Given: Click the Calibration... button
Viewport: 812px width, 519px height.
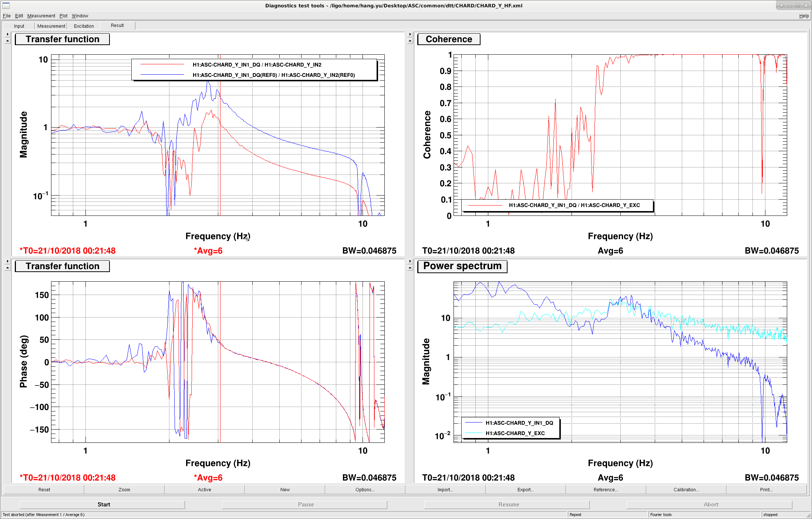Looking at the screenshot, I should click(x=686, y=489).
